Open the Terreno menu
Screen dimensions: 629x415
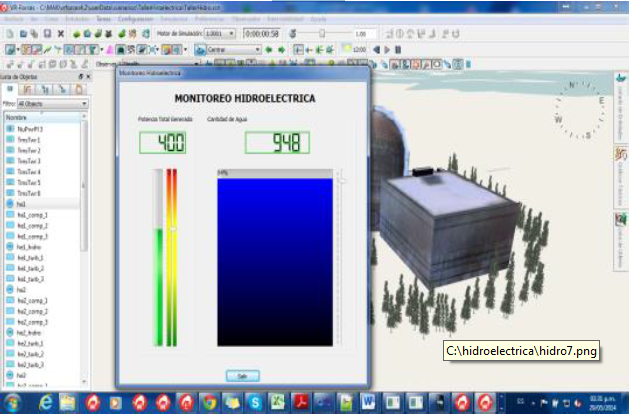pos(103,19)
